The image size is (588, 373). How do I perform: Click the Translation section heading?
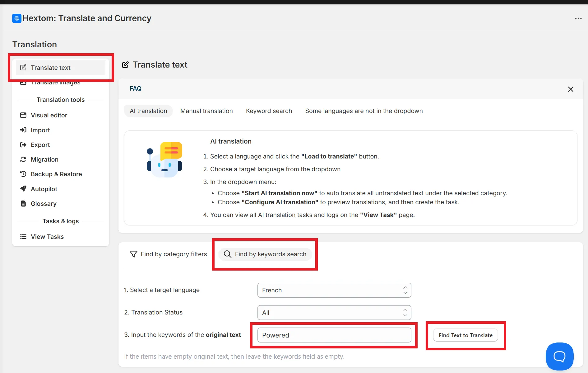35,45
